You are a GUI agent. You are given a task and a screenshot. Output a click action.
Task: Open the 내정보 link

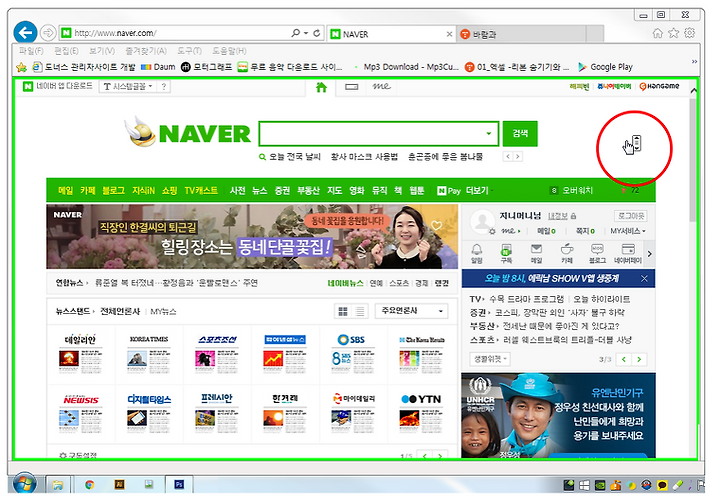(558, 216)
